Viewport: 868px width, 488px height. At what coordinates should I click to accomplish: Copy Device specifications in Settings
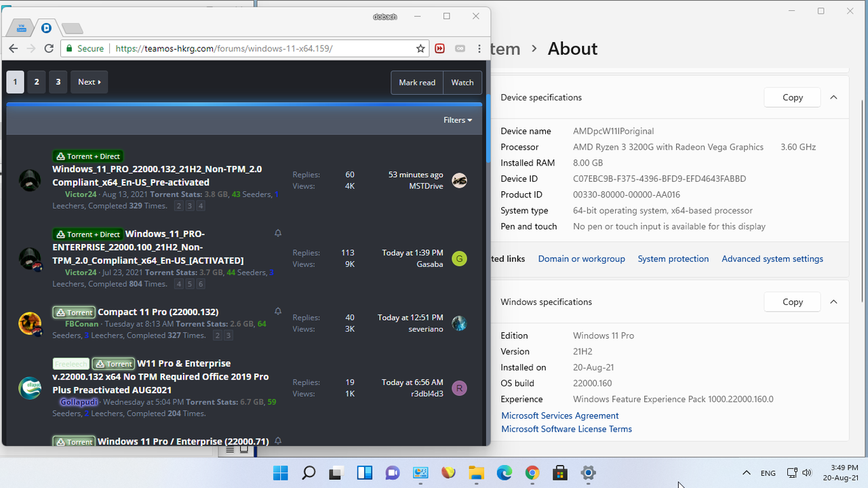pyautogui.click(x=792, y=98)
